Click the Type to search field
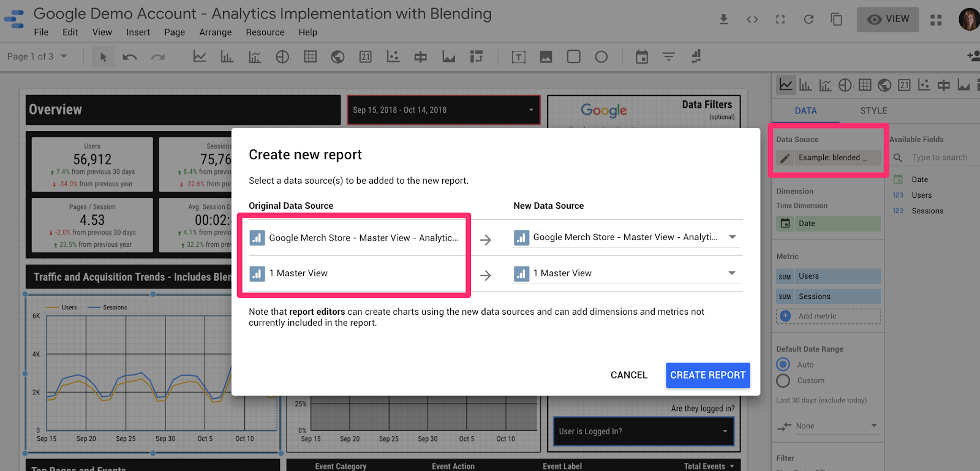The image size is (980, 471). [940, 158]
